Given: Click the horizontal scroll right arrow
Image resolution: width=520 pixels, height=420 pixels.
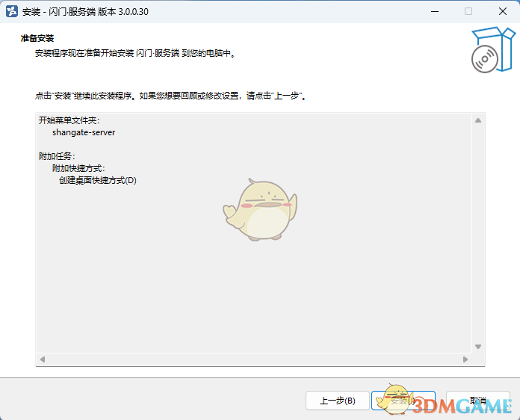Looking at the screenshot, I should (465, 359).
